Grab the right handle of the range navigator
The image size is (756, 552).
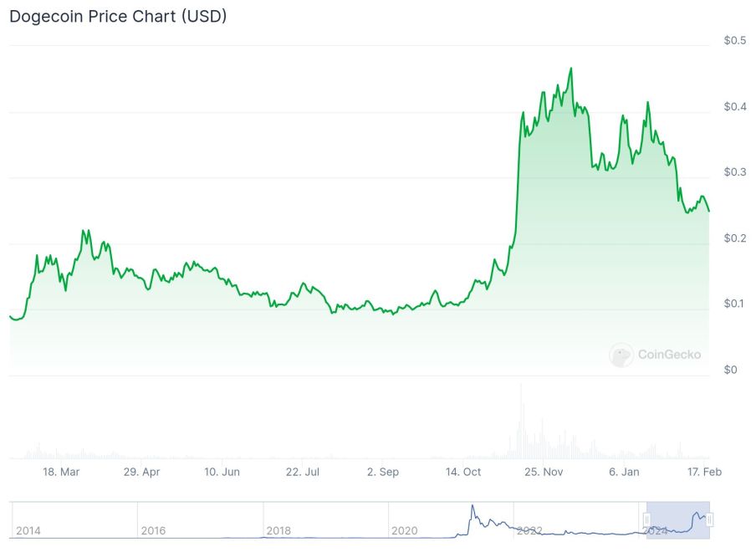point(709,520)
